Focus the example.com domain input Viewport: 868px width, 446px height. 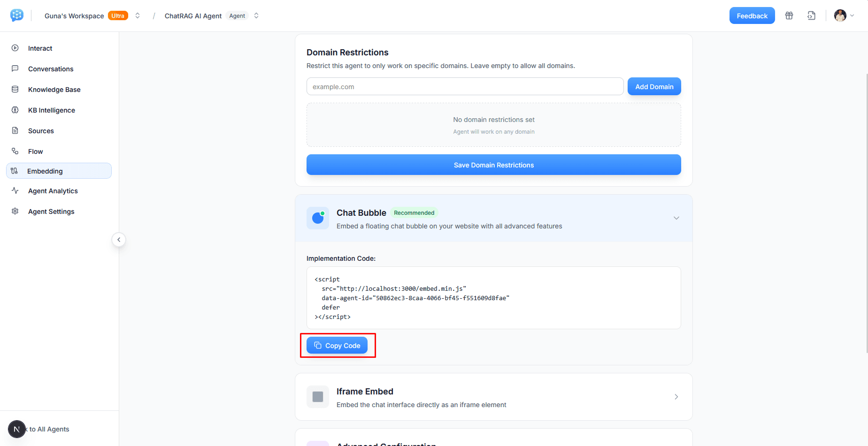(x=465, y=86)
